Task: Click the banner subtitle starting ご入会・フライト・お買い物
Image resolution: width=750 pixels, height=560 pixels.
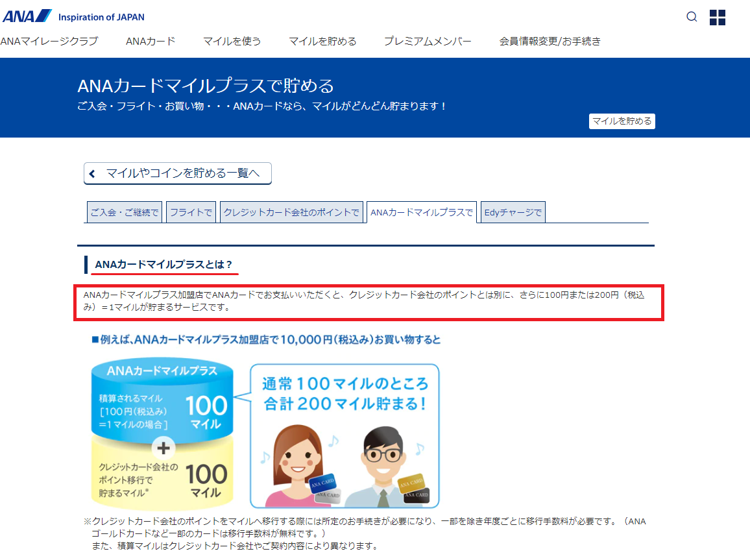Action: [261, 106]
